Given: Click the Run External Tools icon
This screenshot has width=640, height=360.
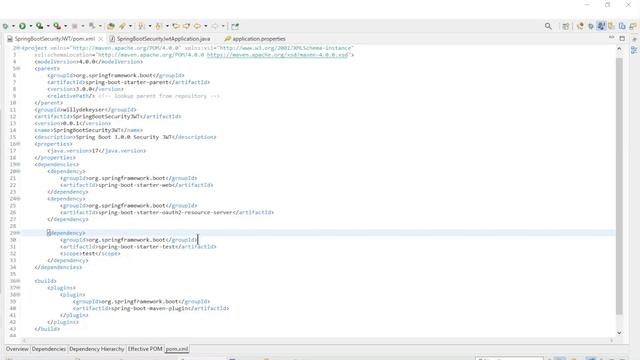Looking at the screenshot, I should click(x=57, y=26).
